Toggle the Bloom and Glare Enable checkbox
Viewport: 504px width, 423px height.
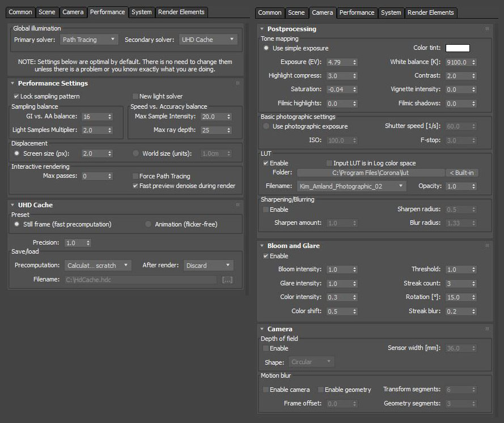click(265, 256)
